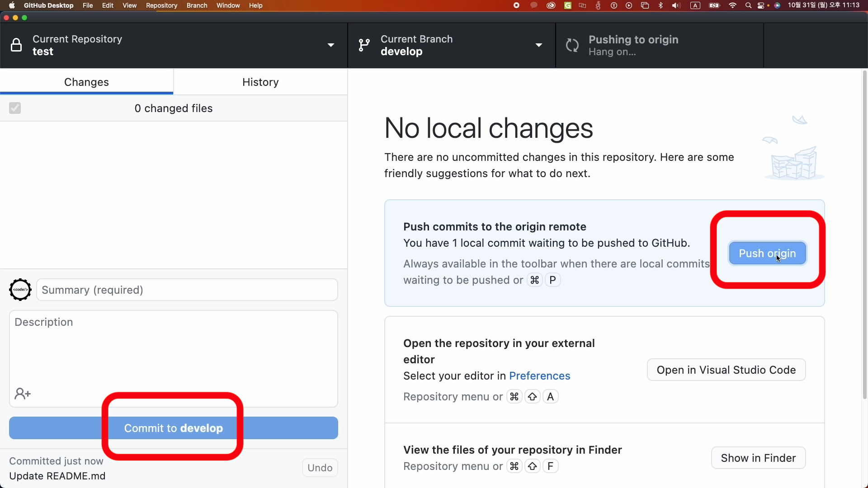
Task: Open macOS Spotlight search icon
Action: (x=748, y=5)
